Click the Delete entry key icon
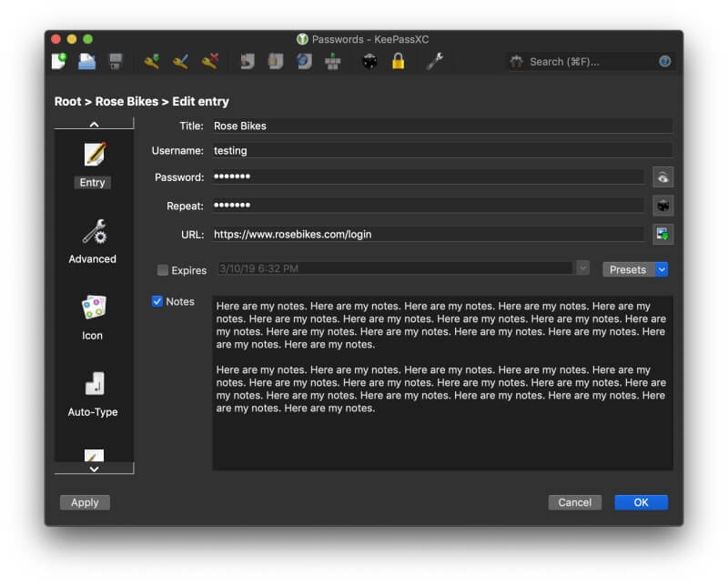The image size is (728, 585). (x=210, y=61)
